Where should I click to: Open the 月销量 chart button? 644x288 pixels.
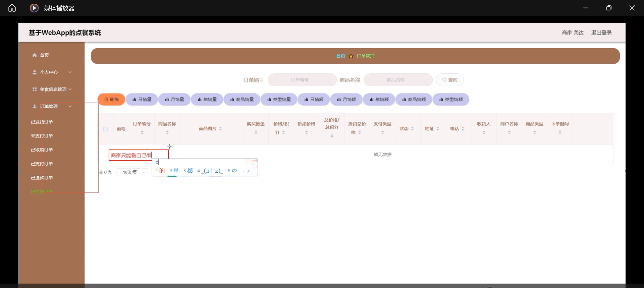[x=174, y=100]
